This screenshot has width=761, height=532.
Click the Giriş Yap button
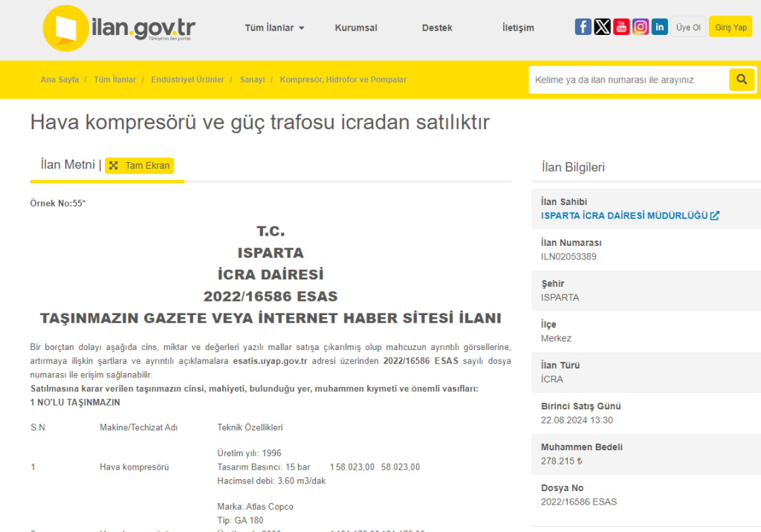click(x=730, y=25)
